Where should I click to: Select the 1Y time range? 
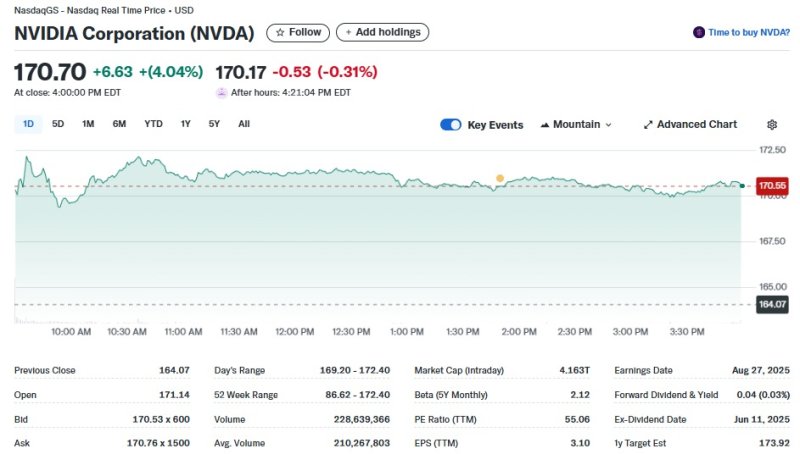tap(185, 124)
